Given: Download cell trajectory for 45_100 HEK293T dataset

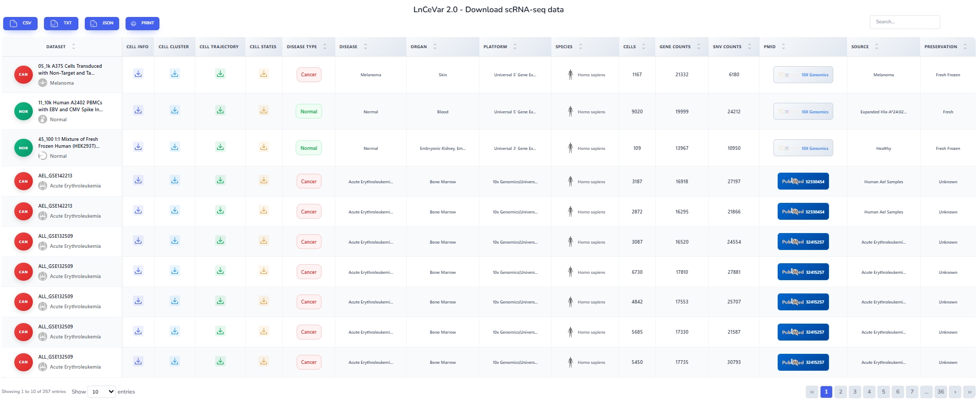Looking at the screenshot, I should tap(220, 147).
